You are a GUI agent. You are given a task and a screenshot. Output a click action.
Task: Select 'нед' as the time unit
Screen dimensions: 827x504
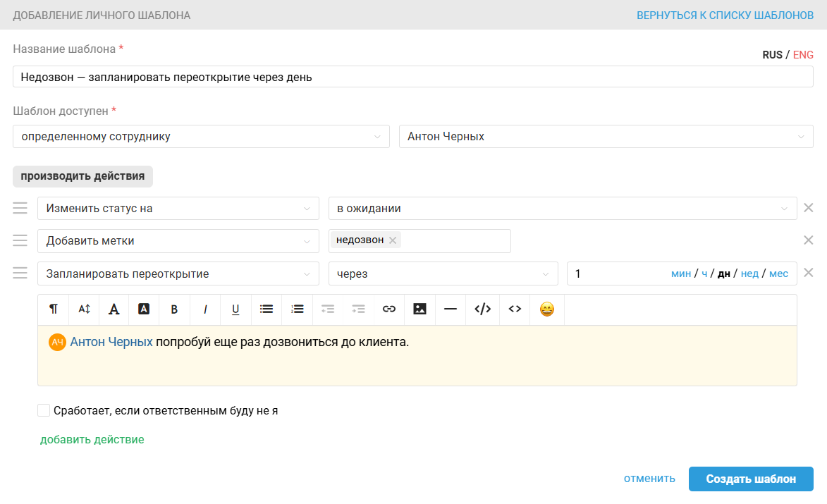(749, 273)
